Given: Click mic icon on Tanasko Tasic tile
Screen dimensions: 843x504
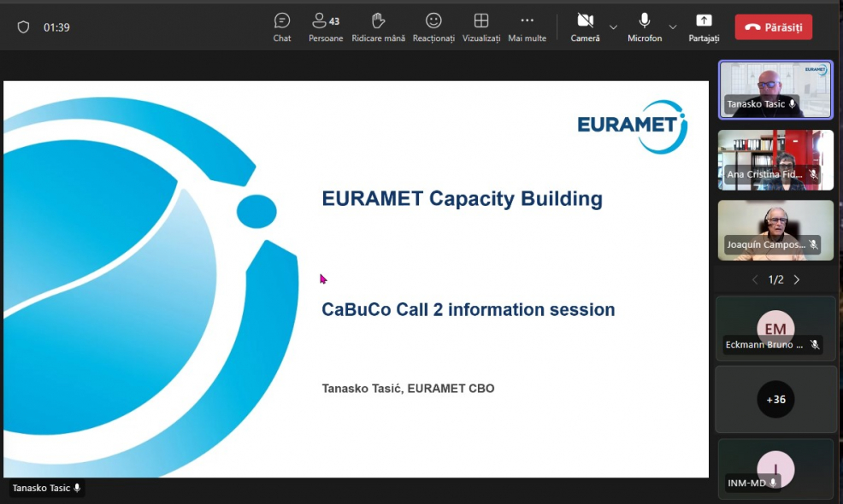Looking at the screenshot, I should click(792, 103).
